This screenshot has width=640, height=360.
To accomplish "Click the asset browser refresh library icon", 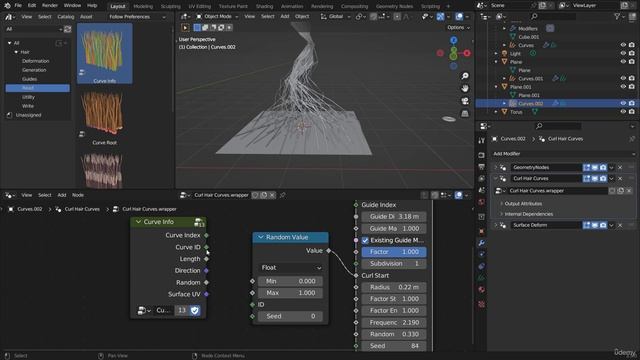I will point(68,29).
